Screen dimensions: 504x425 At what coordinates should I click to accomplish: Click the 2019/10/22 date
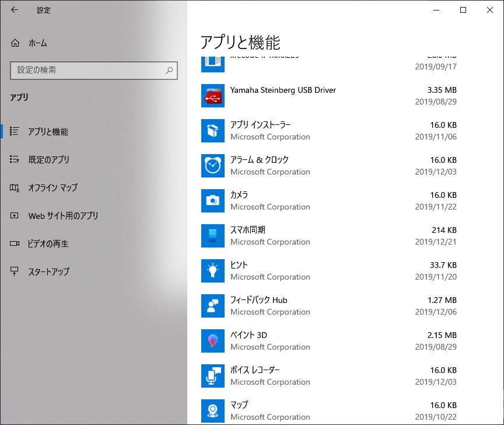point(436,417)
